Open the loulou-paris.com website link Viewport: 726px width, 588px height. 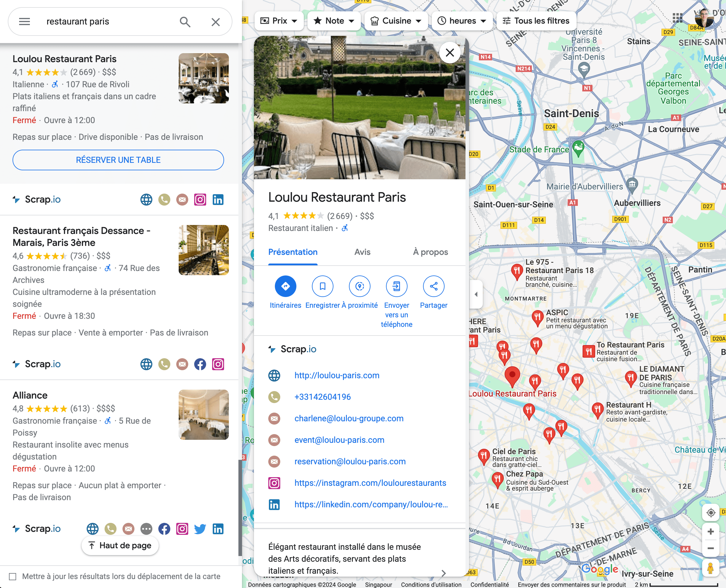tap(336, 375)
